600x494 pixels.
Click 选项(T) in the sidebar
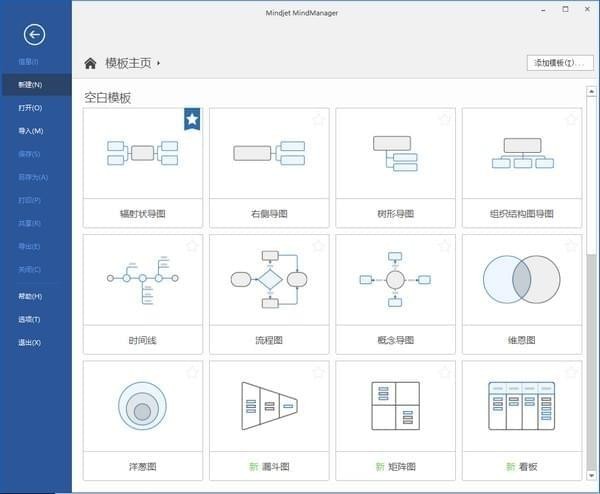30,320
